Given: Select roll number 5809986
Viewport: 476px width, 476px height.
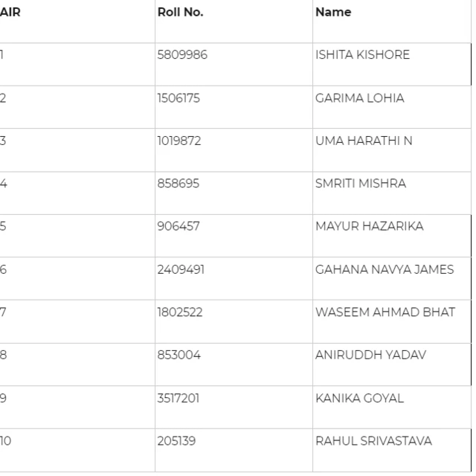Looking at the screenshot, I should 182,55.
